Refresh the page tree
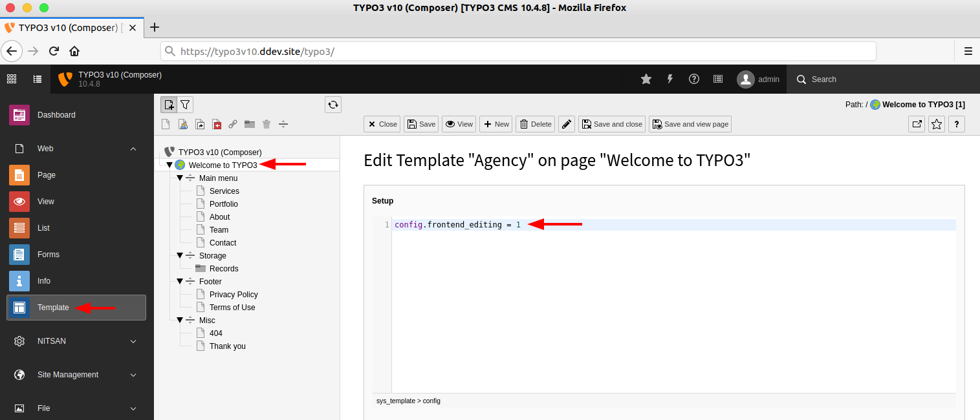This screenshot has height=420, width=980. [x=333, y=105]
